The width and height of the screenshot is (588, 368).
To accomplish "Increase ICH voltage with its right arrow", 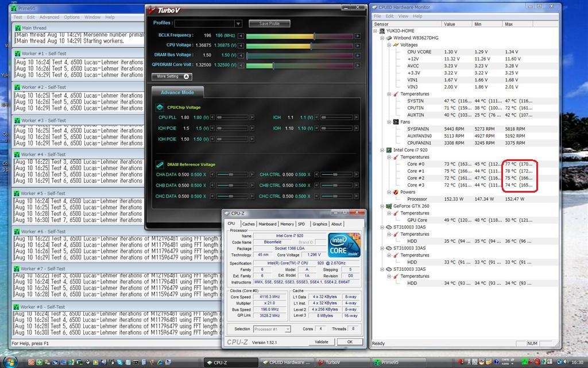I will [x=356, y=117].
